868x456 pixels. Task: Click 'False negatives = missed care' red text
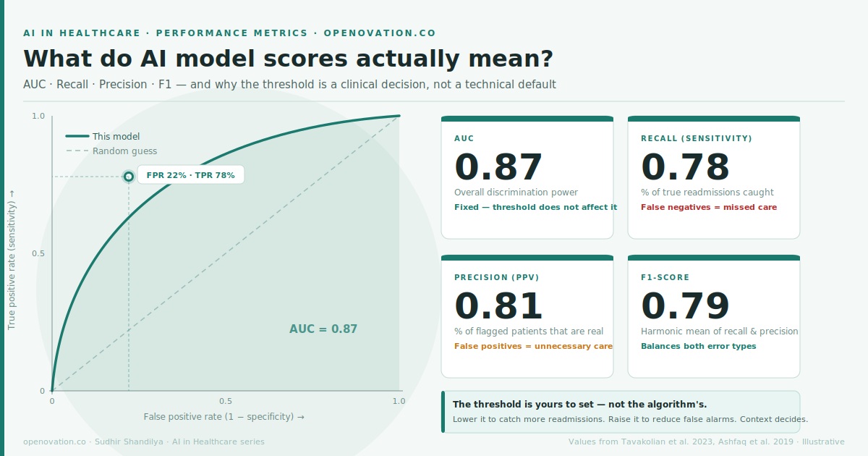pos(709,207)
